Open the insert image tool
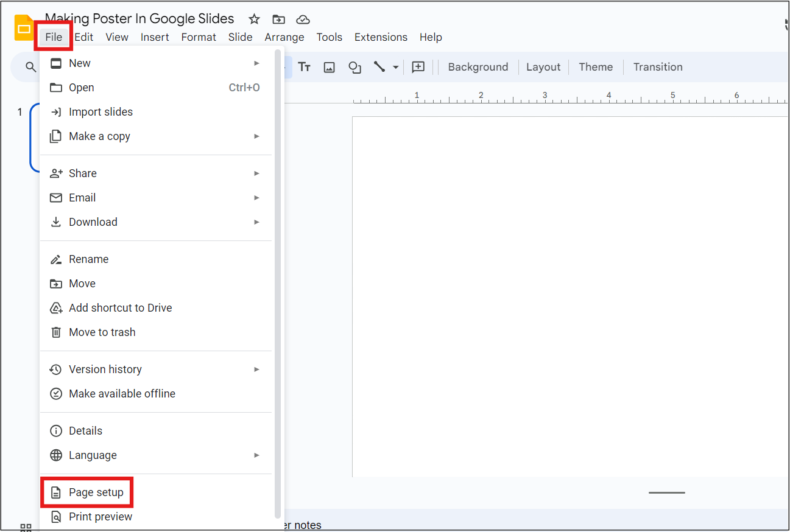 coord(329,67)
